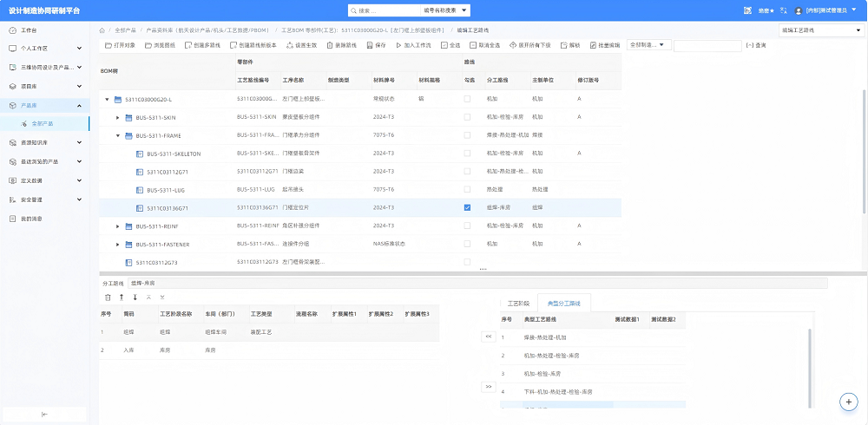Click the 解锁 unlock icon
This screenshot has height=425, width=868.
pos(563,45)
